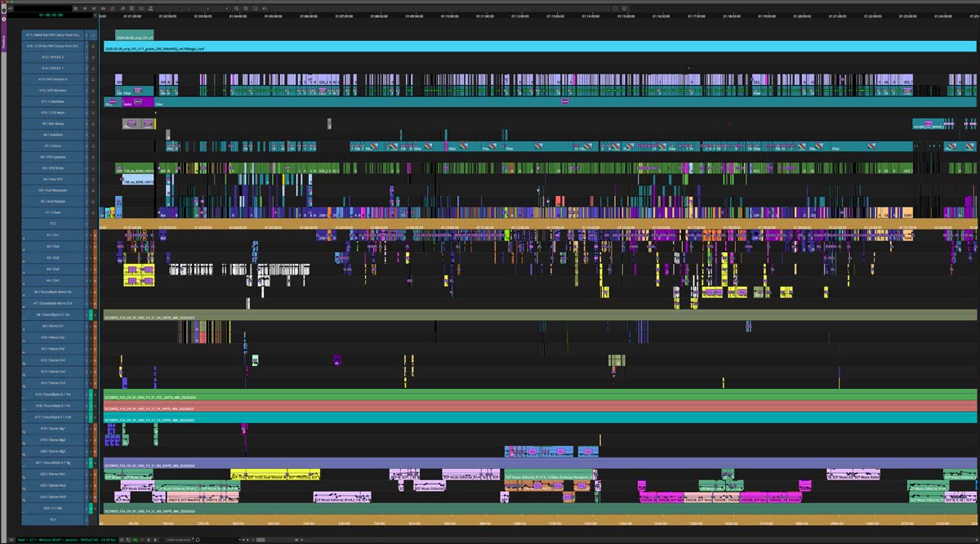The image size is (980, 544).
Task: Select the A9 / Mono Fx1 track header
Action: click(53, 326)
